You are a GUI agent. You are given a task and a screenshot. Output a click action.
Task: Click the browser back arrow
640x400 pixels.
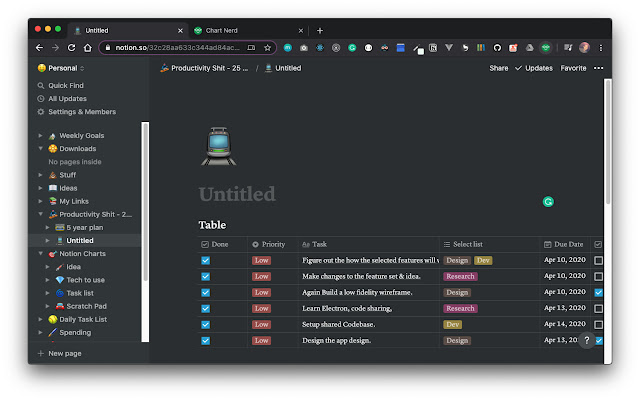point(39,48)
